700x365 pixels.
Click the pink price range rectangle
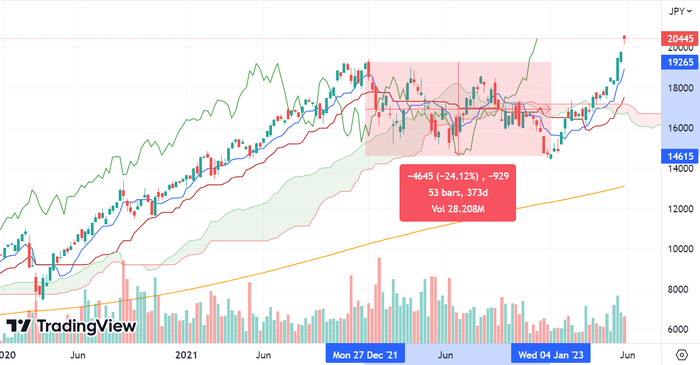pyautogui.click(x=458, y=108)
